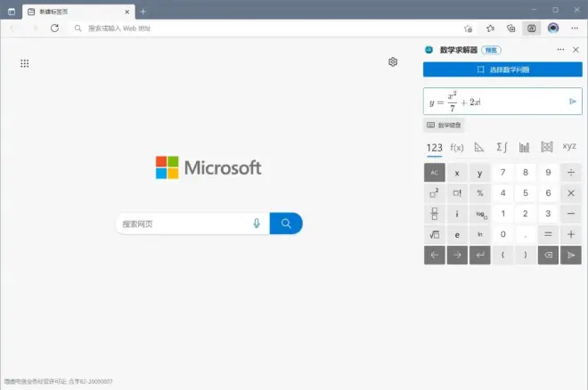Insert Euler constant e key
588x390 pixels.
coord(457,234)
